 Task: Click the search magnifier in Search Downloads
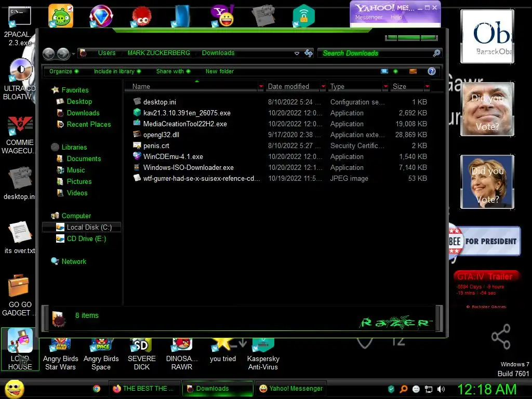436,53
